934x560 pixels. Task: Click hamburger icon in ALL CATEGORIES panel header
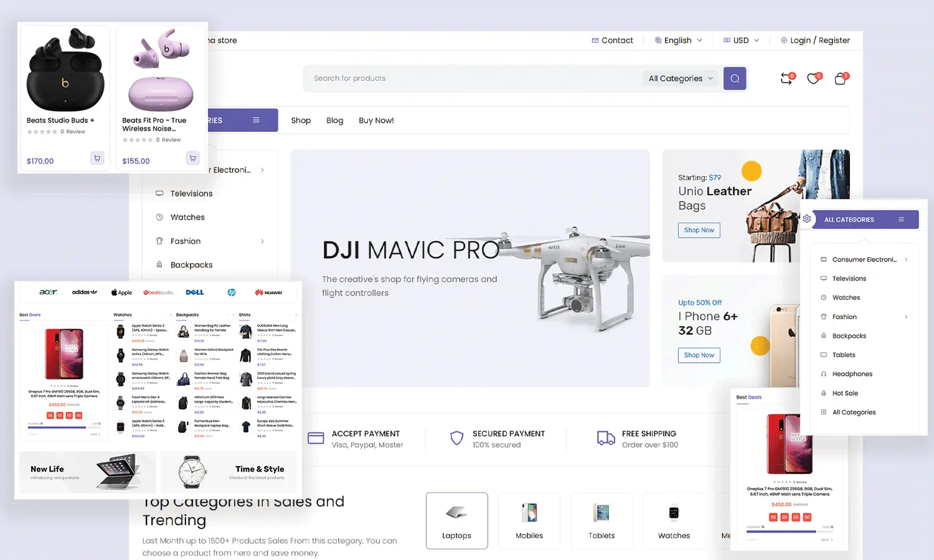tap(901, 220)
